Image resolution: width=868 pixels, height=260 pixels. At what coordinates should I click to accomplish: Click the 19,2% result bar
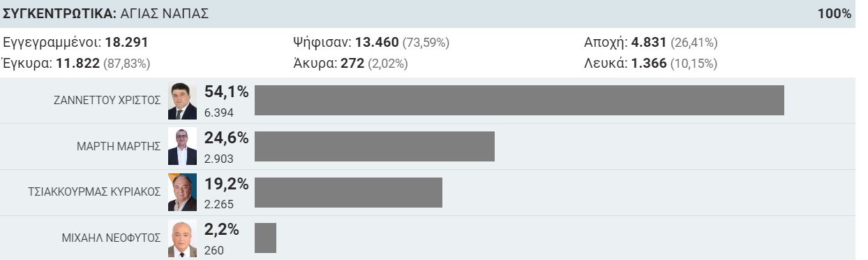pyautogui.click(x=348, y=192)
